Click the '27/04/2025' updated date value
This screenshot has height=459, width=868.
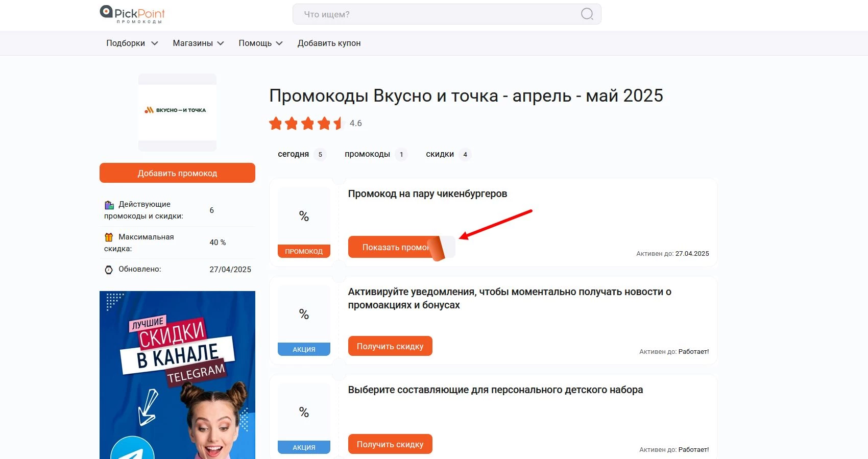click(230, 270)
